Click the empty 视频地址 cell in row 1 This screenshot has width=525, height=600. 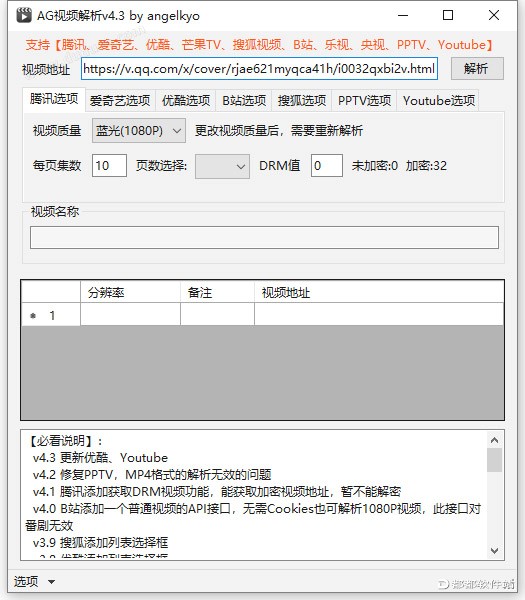tap(378, 315)
